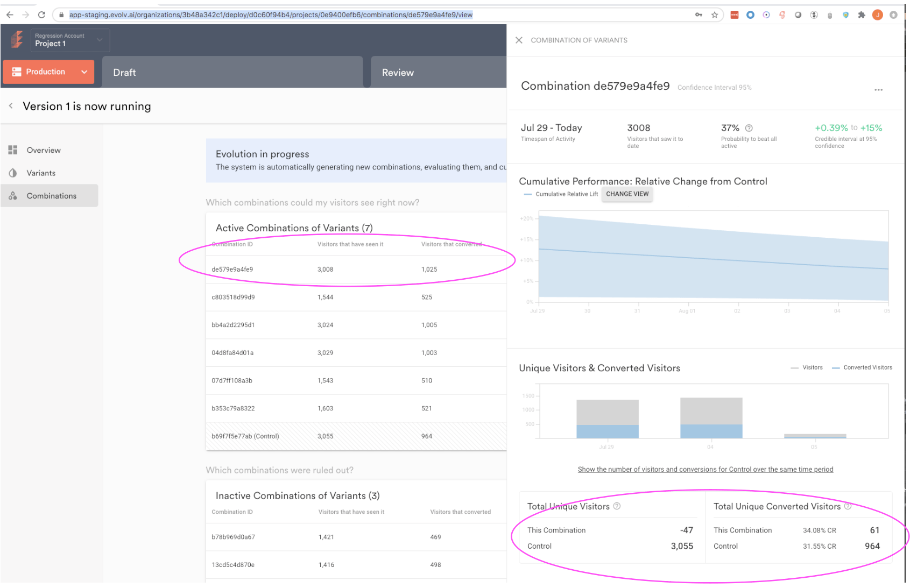
Task: Open link showing Control visitors for same period
Action: [x=706, y=470]
